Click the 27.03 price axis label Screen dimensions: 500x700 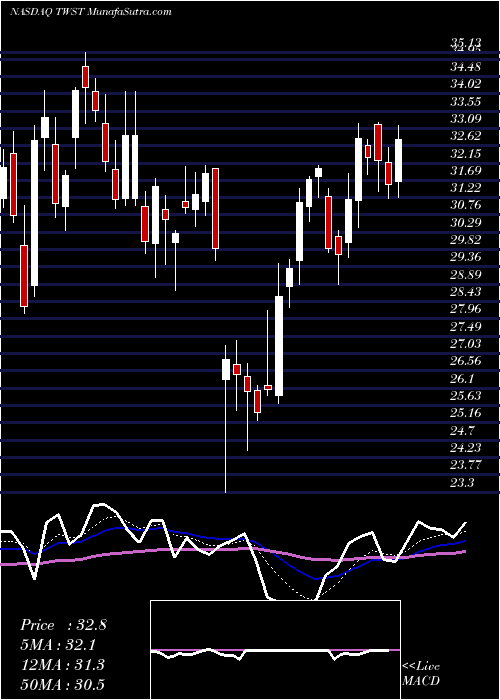[466, 344]
